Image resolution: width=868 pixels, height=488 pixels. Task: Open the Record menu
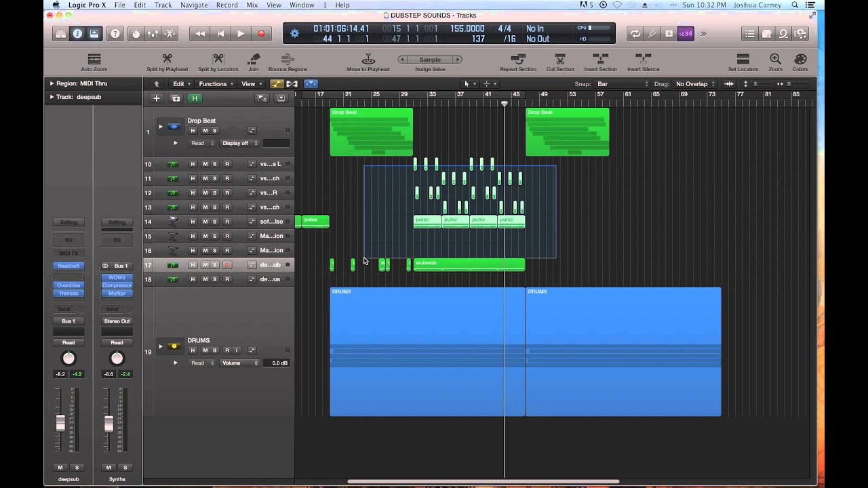tap(226, 5)
